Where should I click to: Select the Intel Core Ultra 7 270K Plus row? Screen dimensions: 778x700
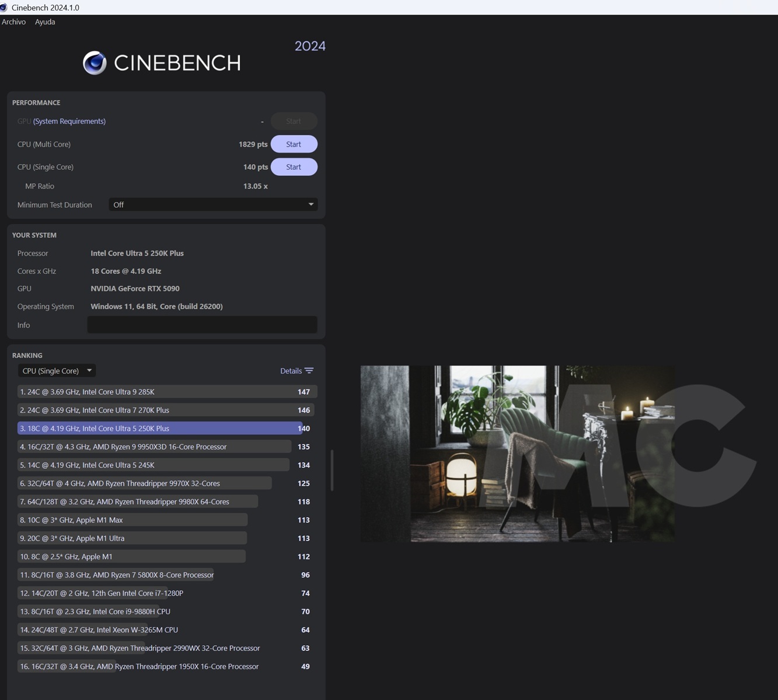click(163, 410)
